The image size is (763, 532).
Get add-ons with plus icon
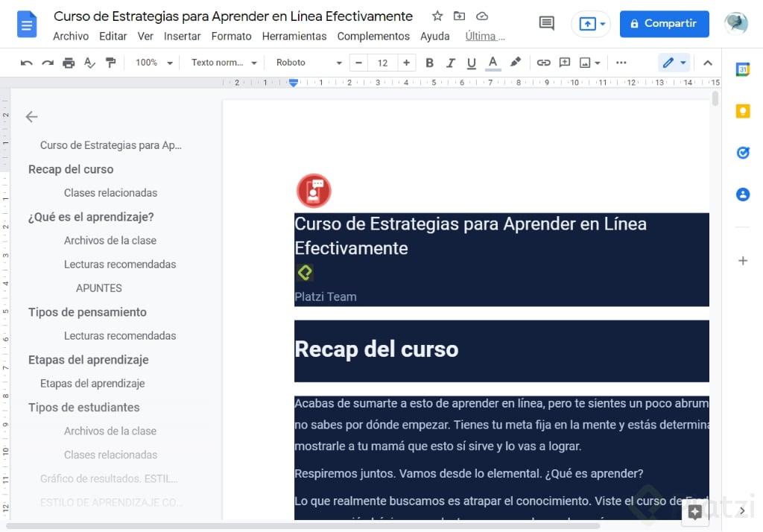[743, 260]
